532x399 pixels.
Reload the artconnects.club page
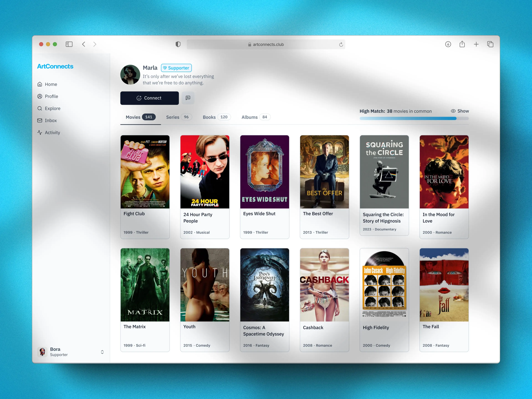tap(341, 44)
